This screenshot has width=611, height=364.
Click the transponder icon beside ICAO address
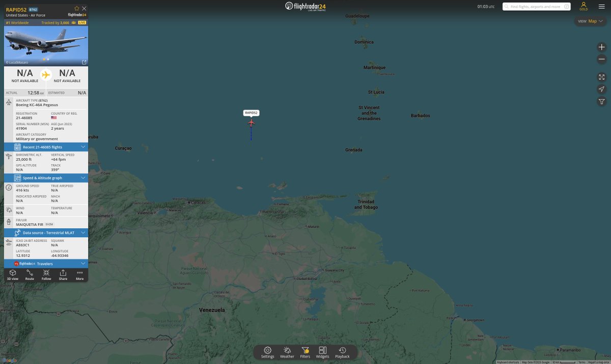[x=9, y=242]
